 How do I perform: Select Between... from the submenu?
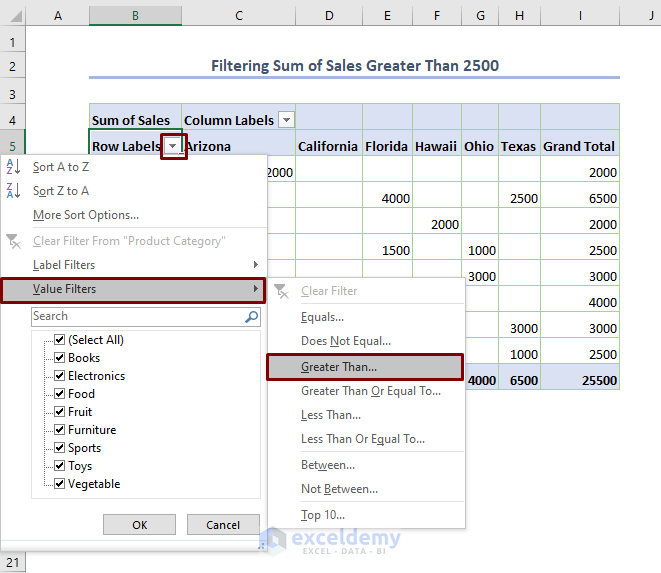point(328,465)
